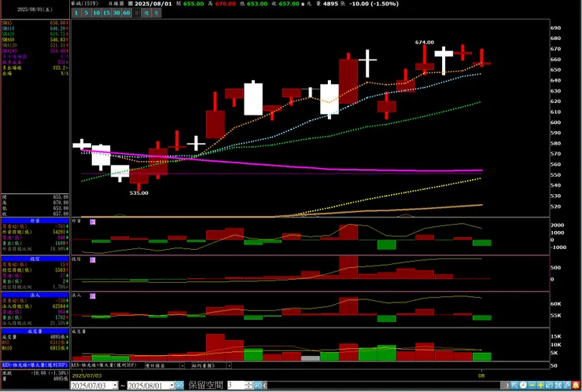Click the cursor arrow tool icon
Viewport: 582px width, 392px height.
(514, 386)
